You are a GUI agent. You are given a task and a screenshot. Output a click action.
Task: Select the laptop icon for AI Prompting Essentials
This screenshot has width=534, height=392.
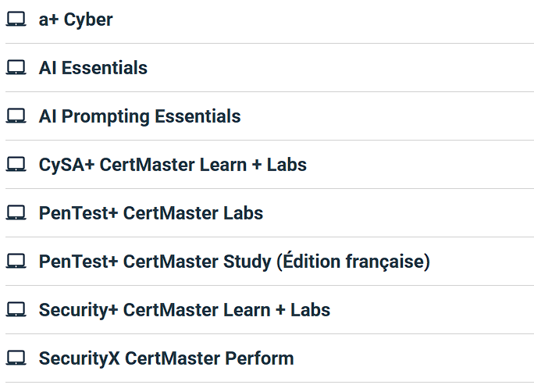point(16,116)
